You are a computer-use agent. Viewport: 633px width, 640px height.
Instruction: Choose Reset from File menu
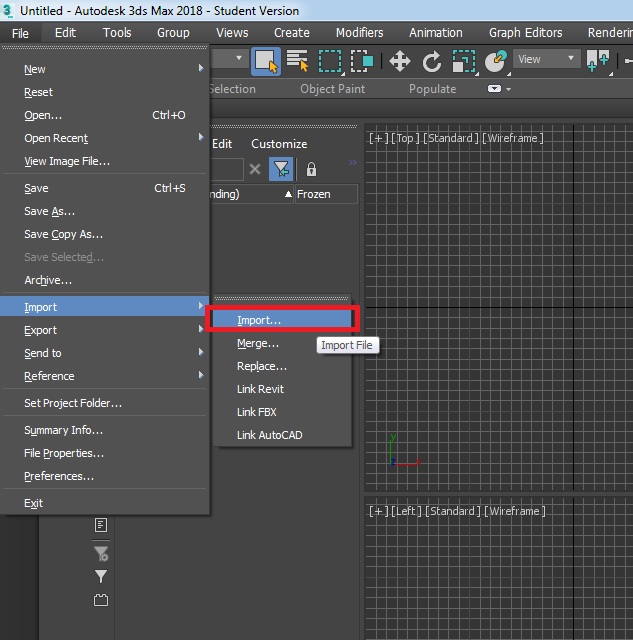[104, 92]
